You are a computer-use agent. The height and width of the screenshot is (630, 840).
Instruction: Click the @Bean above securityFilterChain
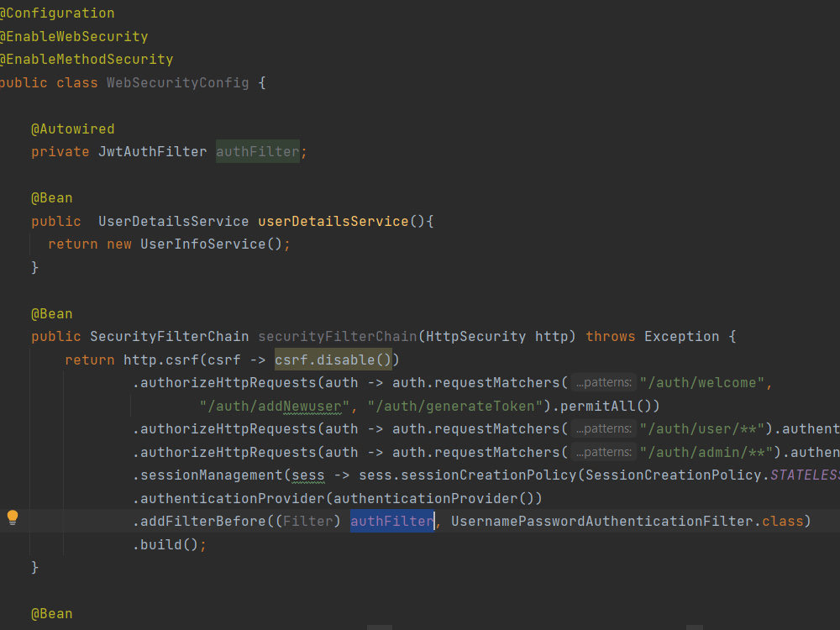point(52,314)
